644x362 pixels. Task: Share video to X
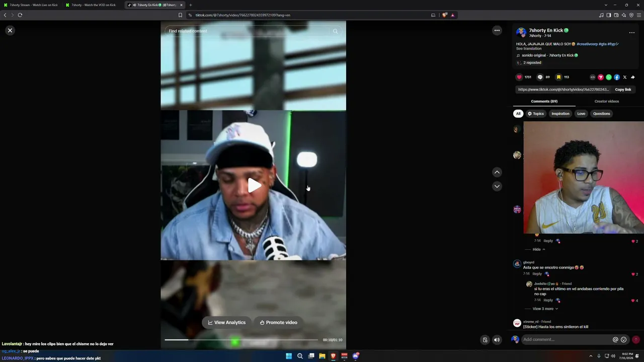point(624,77)
